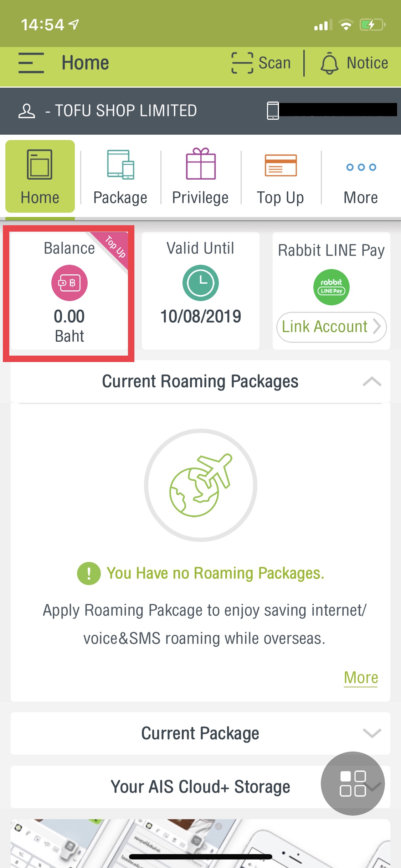Open the Top Up tab

tap(281, 177)
